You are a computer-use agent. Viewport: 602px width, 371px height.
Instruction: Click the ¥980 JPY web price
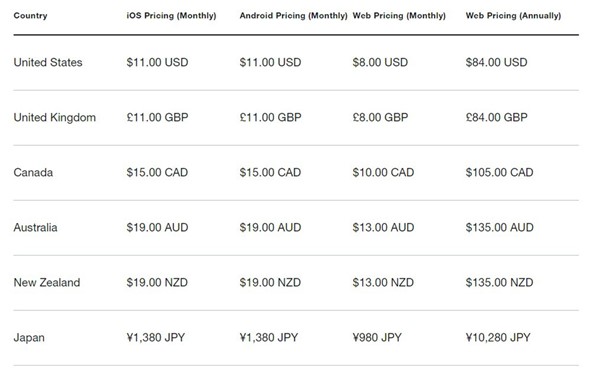(x=377, y=338)
